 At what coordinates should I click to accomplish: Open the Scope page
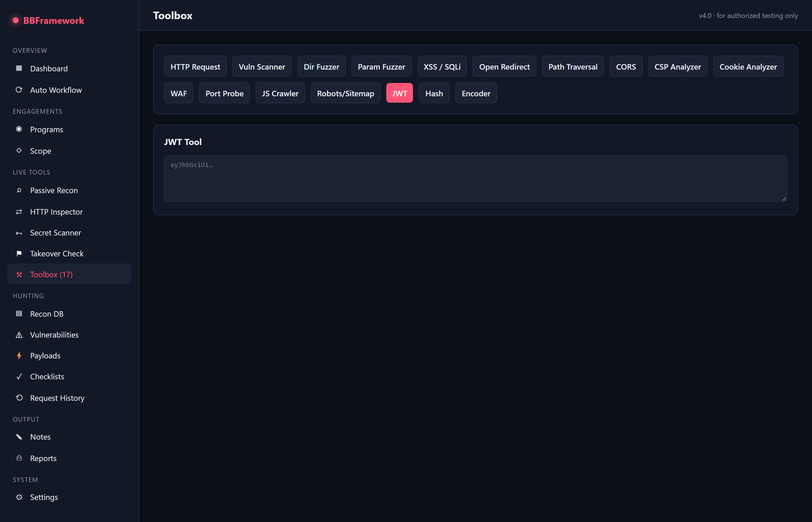click(x=69, y=151)
